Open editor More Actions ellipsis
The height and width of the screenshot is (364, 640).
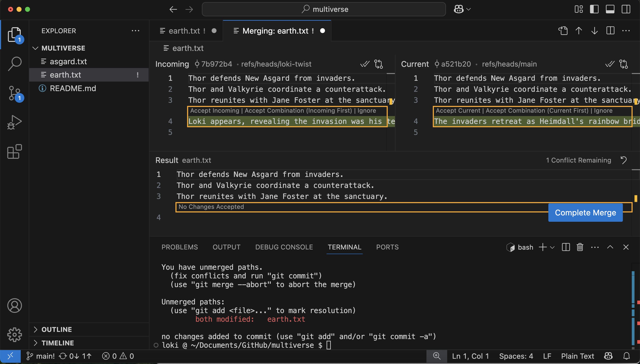626,31
